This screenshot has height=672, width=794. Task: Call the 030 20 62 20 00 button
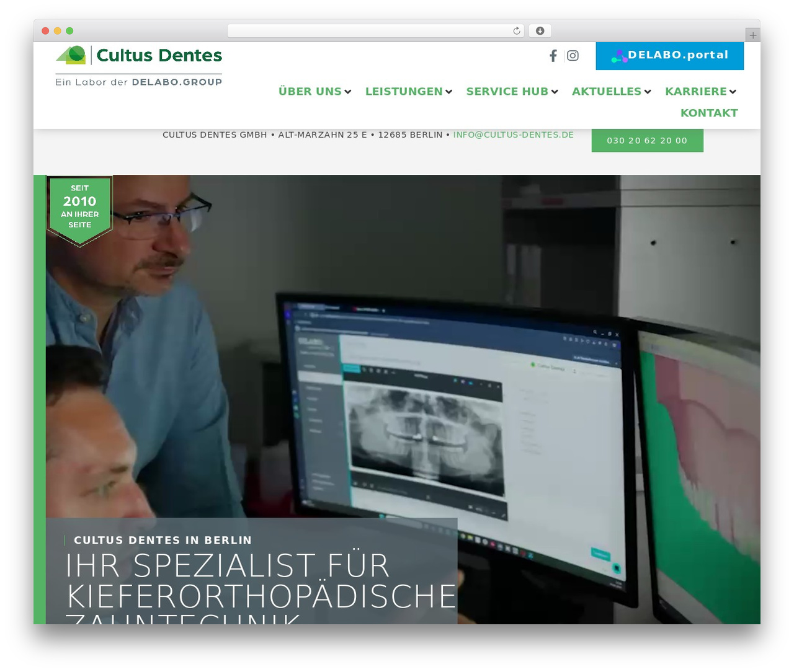coord(647,141)
